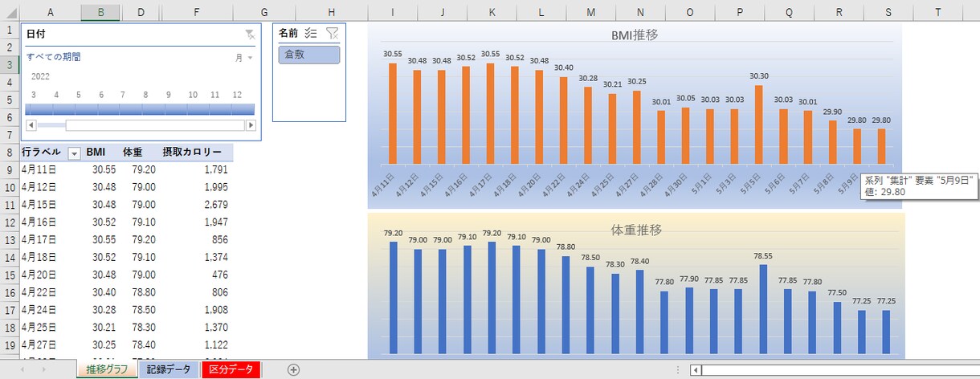
Task: Select column T header
Action: [937, 12]
